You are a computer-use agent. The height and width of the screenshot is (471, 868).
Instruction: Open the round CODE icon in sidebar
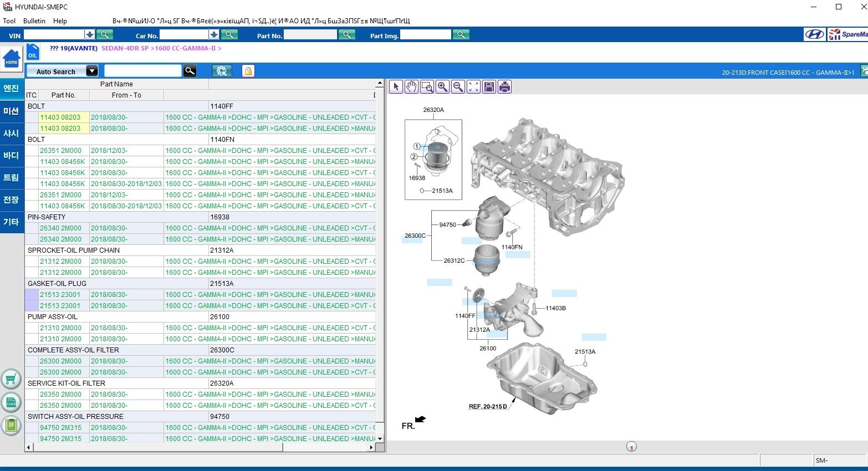point(11,403)
